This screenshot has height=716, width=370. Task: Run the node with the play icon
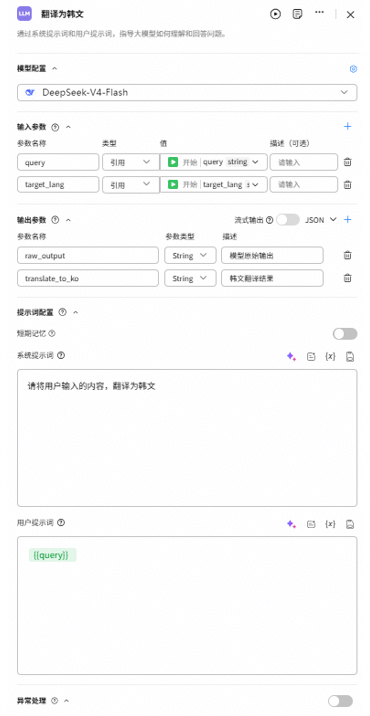click(x=275, y=14)
